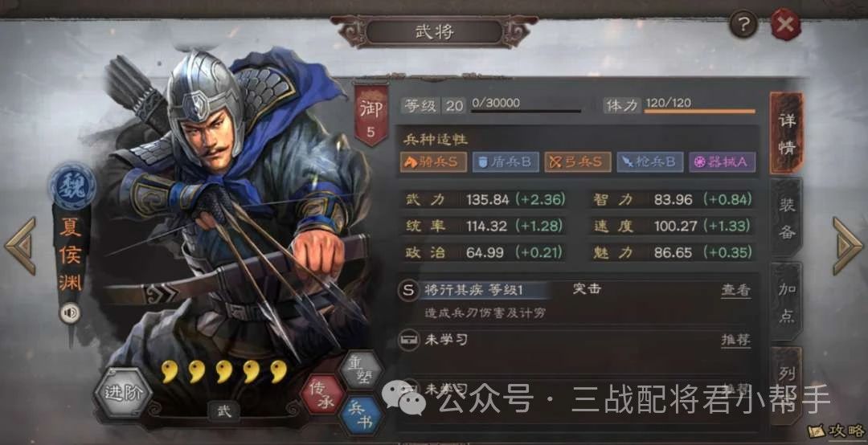Screen dimensions: 868x445
Task: View skill details via 查看 link
Action: [x=735, y=290]
